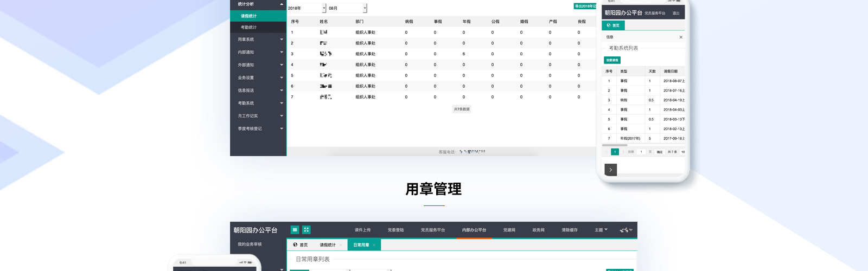Close the 日常用章 tab with its X
Screen dimensions: 868x271
374,245
